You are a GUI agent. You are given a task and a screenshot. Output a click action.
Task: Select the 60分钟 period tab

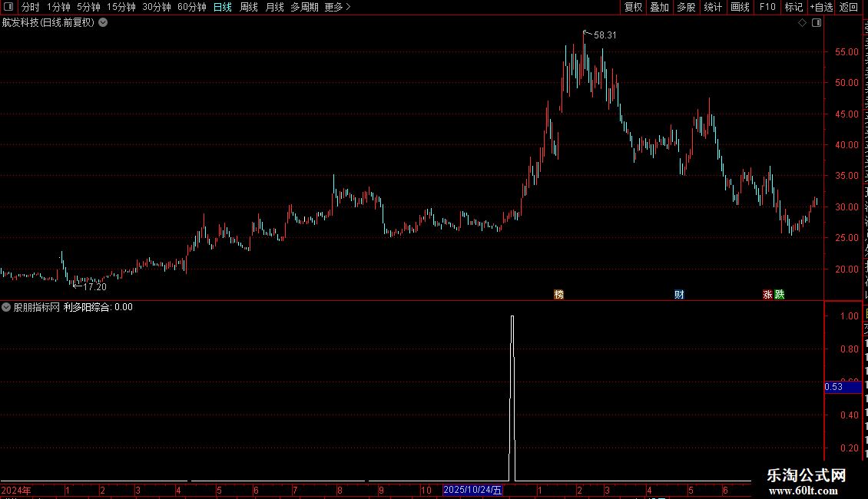click(x=191, y=7)
